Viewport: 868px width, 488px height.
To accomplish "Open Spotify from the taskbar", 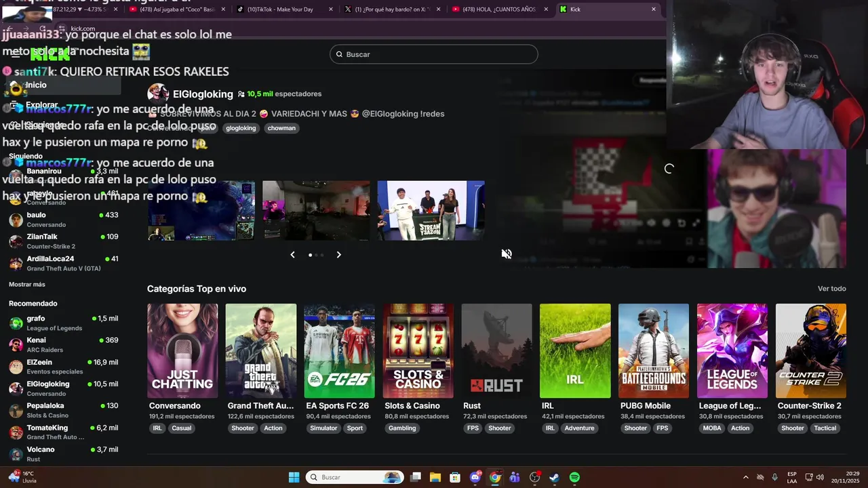I will coord(574,477).
